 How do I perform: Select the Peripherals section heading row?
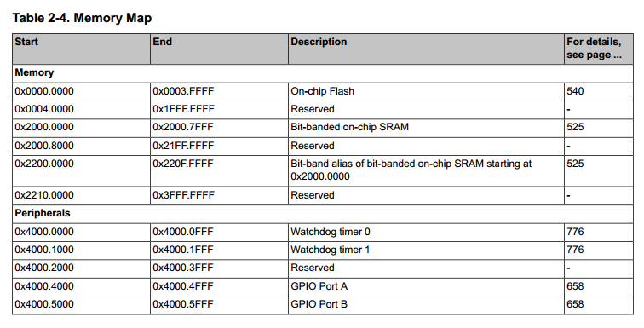tap(323, 214)
